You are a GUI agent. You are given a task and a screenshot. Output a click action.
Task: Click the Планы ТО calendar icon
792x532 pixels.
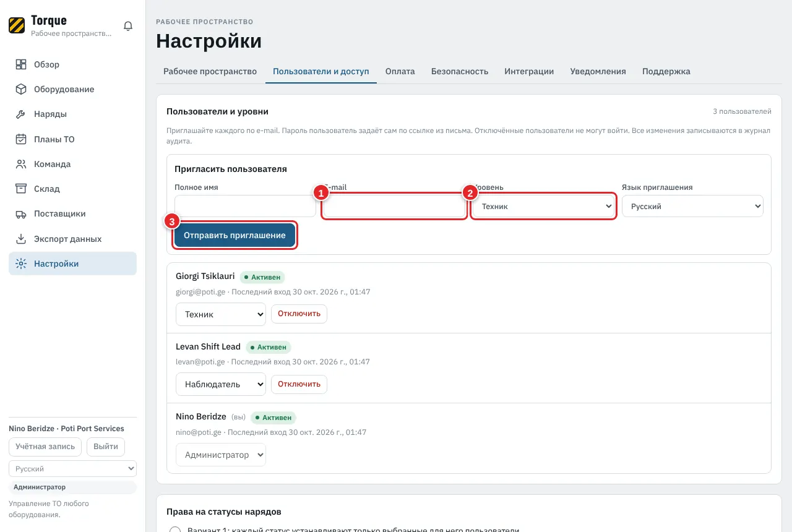[x=21, y=139]
